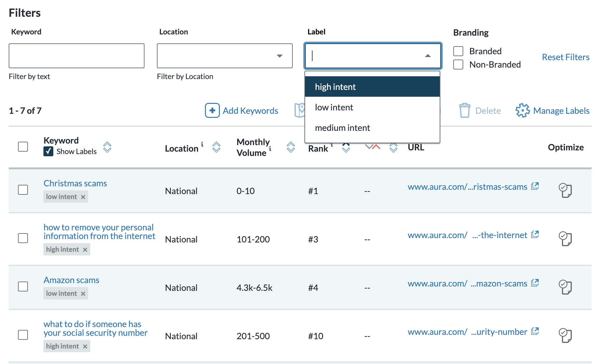Viewport: 604px width, 364px height.
Task: Click the info icon next to Rank header
Action: tap(332, 145)
